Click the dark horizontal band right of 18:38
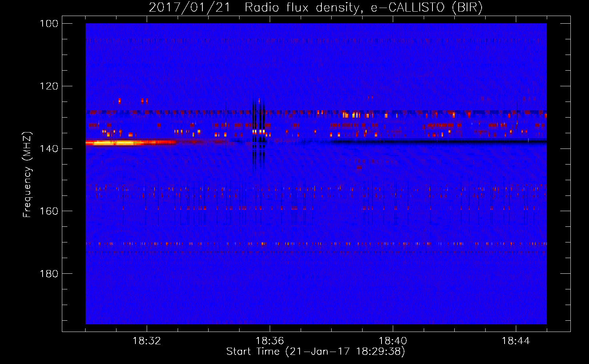Image resolution: width=589 pixels, height=364 pixels. coord(439,142)
